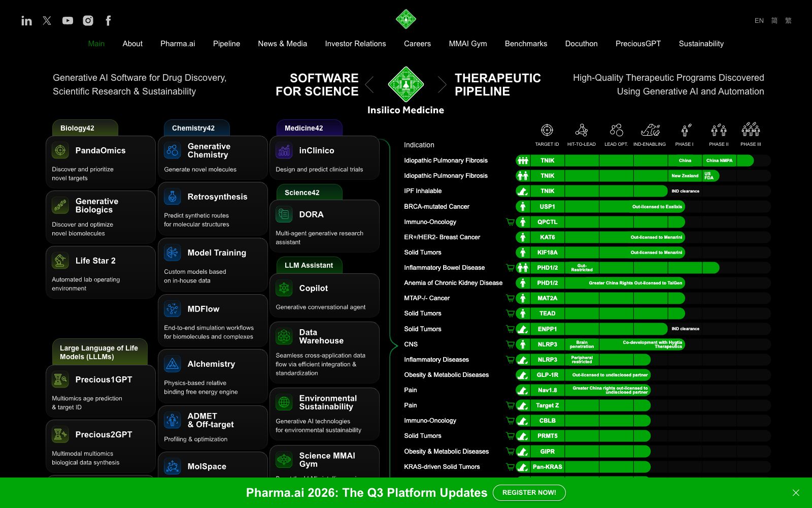This screenshot has width=812, height=508.
Task: Click the cart icon in the MAT2A row
Action: point(510,298)
